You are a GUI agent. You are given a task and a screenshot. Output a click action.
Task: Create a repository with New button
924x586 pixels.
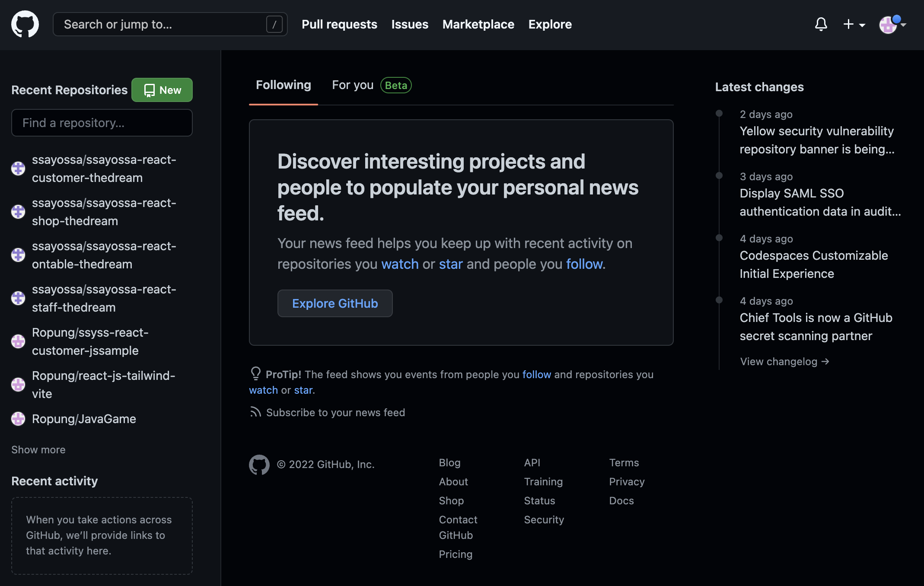pyautogui.click(x=162, y=90)
